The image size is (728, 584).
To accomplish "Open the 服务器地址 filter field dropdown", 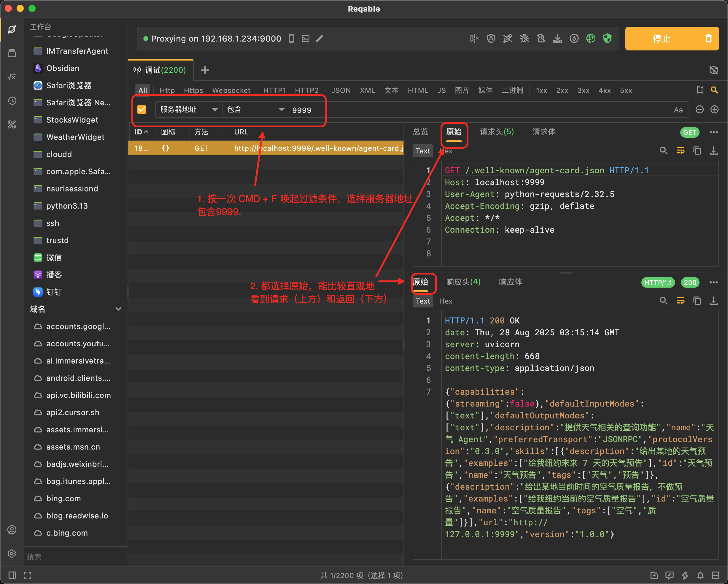I will [x=188, y=109].
